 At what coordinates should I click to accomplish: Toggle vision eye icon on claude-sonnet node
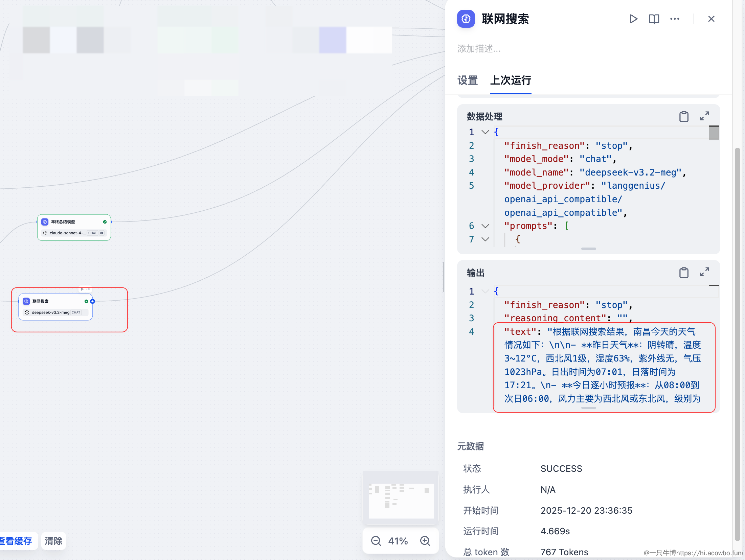102,233
